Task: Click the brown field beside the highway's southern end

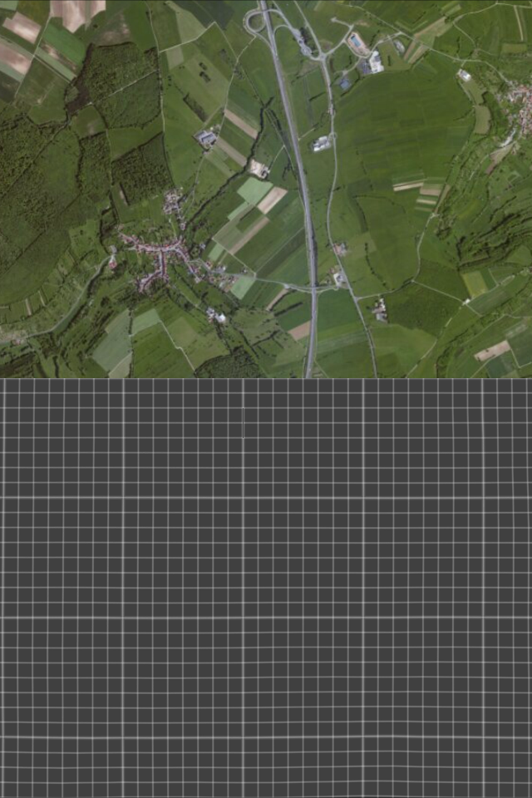Action: pyautogui.click(x=300, y=330)
